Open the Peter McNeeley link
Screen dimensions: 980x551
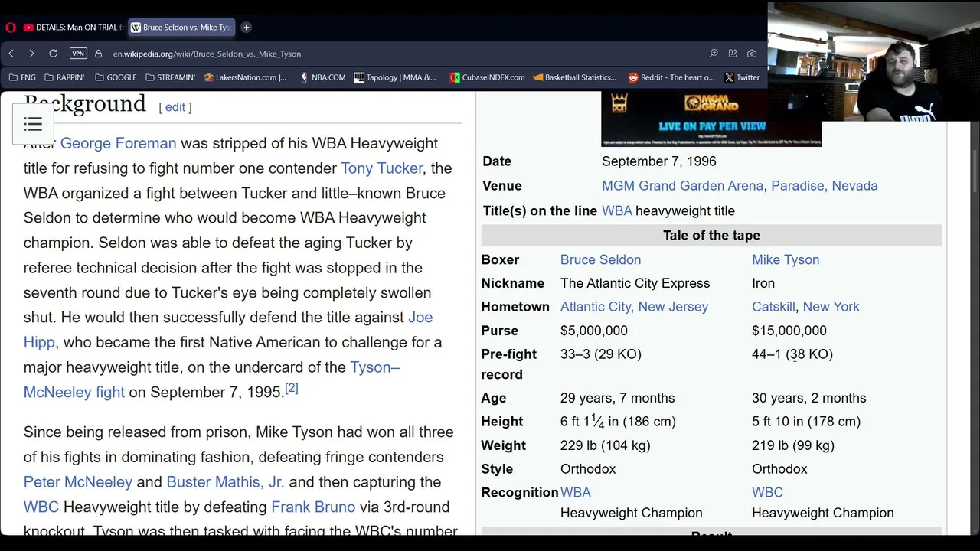coord(78,482)
